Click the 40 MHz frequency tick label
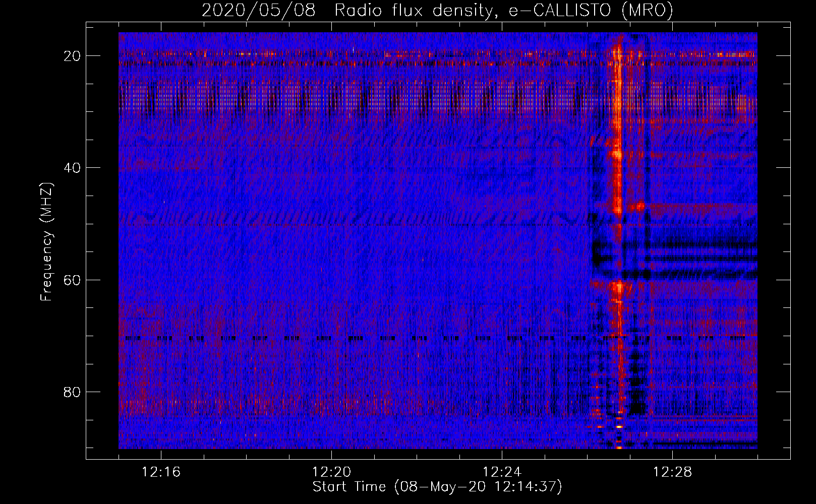The width and height of the screenshot is (816, 504). pos(73,168)
